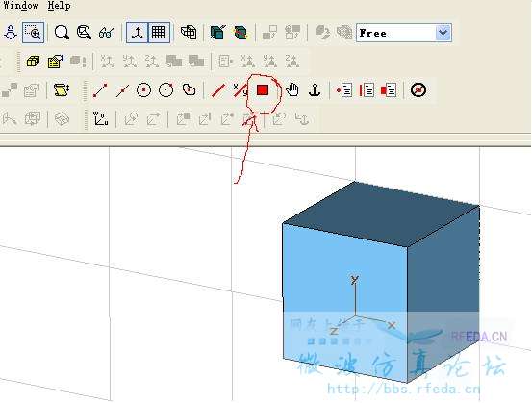Select the hand icon tool
Screen dimensions: 532x403
[292, 90]
